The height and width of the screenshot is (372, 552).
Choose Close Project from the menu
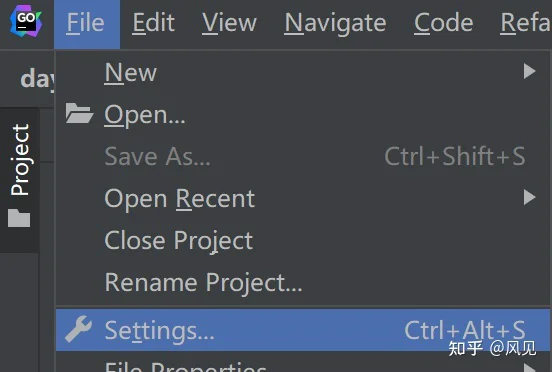(x=303, y=240)
